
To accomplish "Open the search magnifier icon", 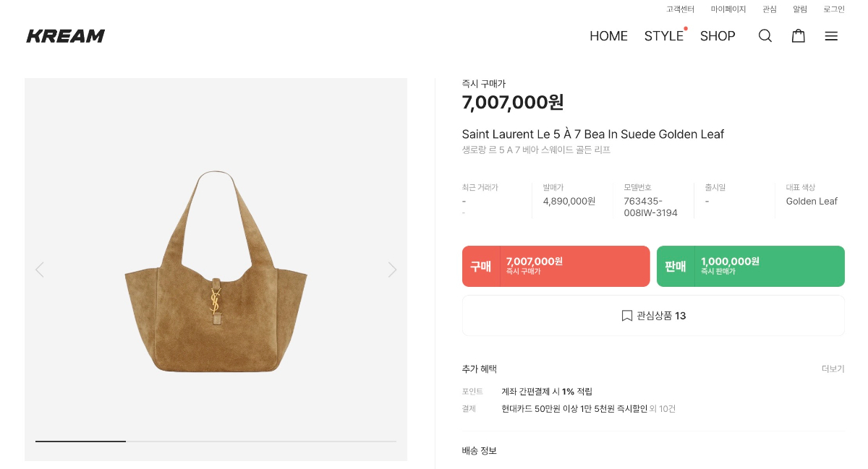I will click(765, 36).
